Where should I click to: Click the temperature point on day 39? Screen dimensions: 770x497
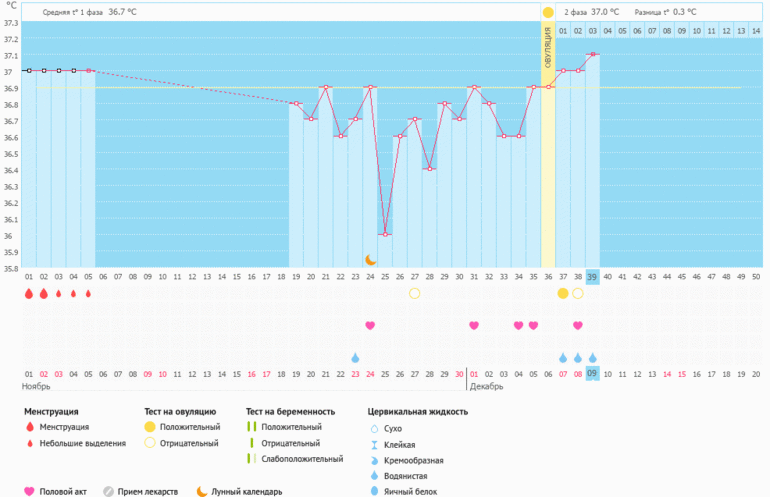point(593,54)
